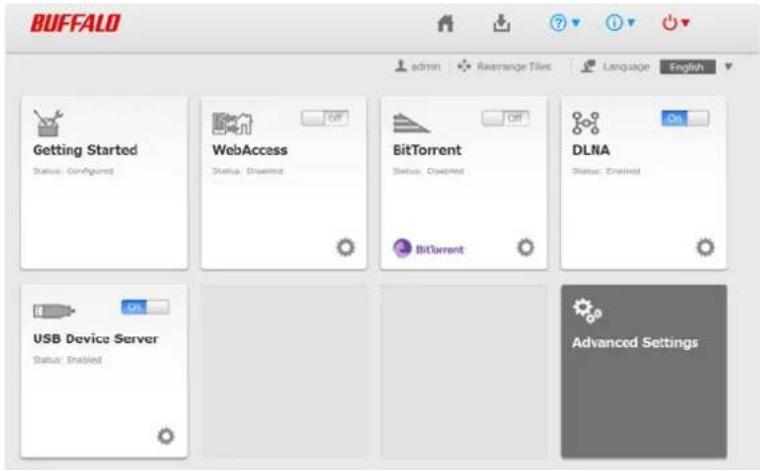The image size is (760, 470).
Task: Open DLNA settings gear
Action: [705, 248]
